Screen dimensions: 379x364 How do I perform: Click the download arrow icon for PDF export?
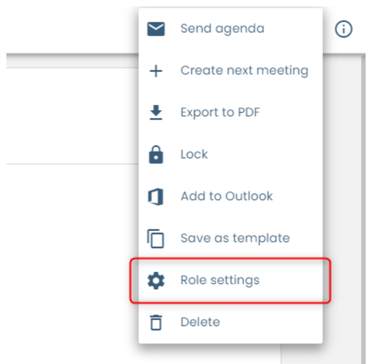click(x=156, y=113)
